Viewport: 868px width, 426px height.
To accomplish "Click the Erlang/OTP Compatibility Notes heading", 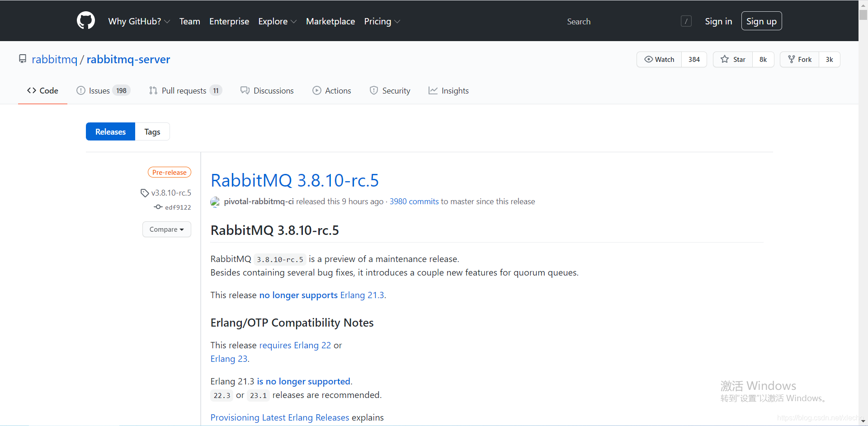I will [292, 323].
